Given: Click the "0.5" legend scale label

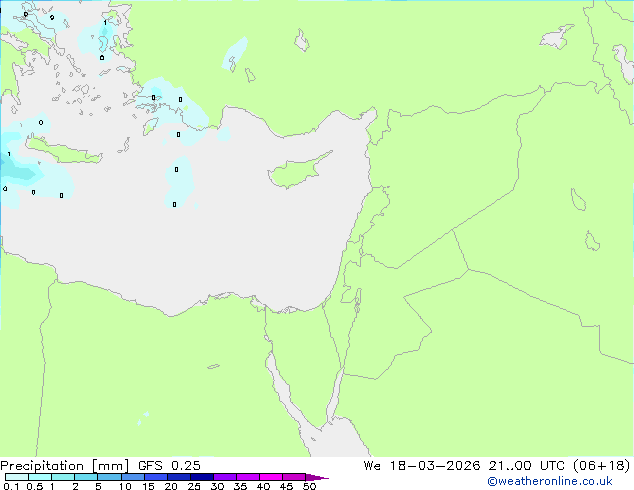Looking at the screenshot, I should [x=35, y=486].
